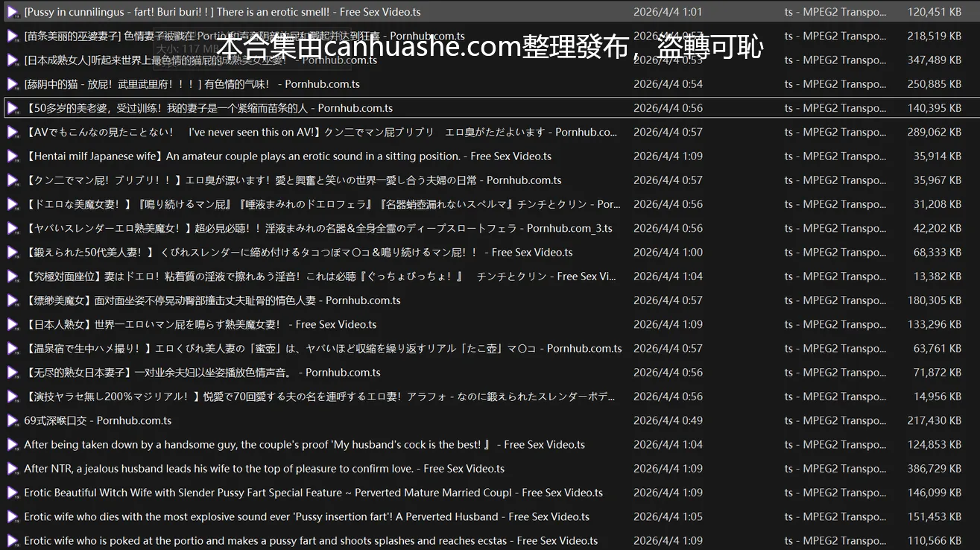The height and width of the screenshot is (550, 980).
Task: Select the size cell 140,395 KB
Action: point(935,108)
